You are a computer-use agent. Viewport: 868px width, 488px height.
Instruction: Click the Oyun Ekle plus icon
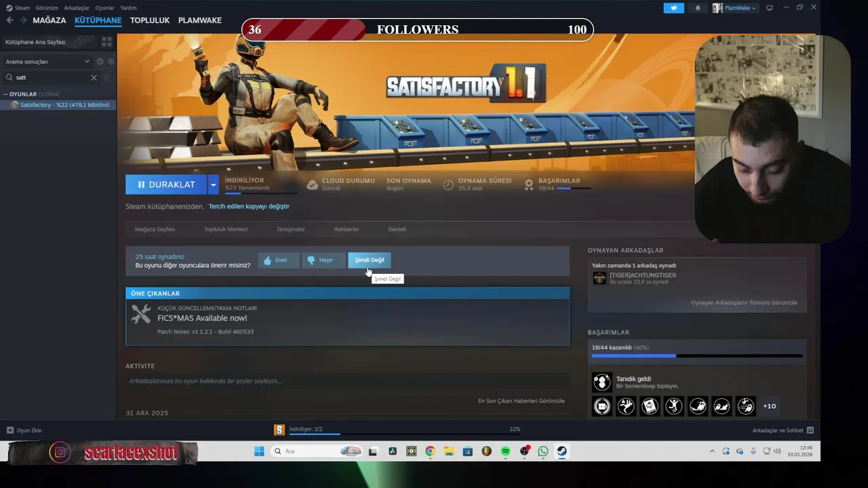(10, 430)
